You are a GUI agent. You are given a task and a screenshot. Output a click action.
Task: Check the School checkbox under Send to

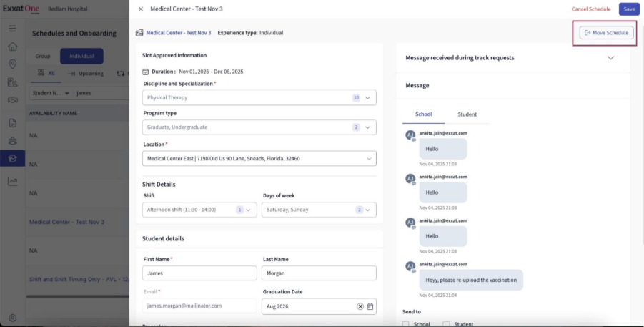pyautogui.click(x=406, y=324)
